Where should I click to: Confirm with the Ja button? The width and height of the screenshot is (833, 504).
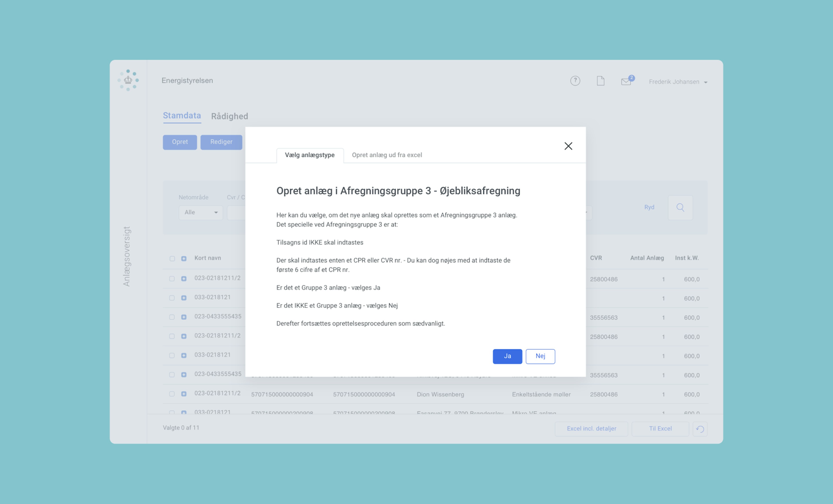[x=507, y=356]
